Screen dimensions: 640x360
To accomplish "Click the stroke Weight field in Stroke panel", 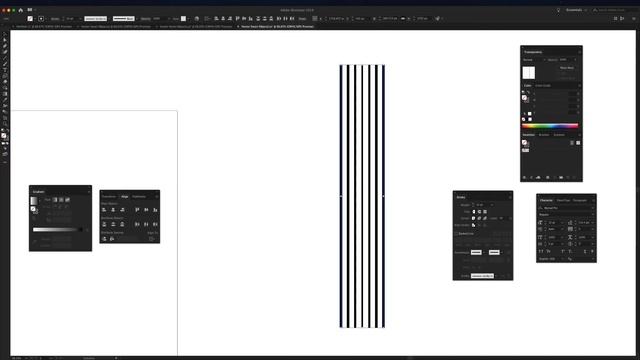I will (482, 205).
